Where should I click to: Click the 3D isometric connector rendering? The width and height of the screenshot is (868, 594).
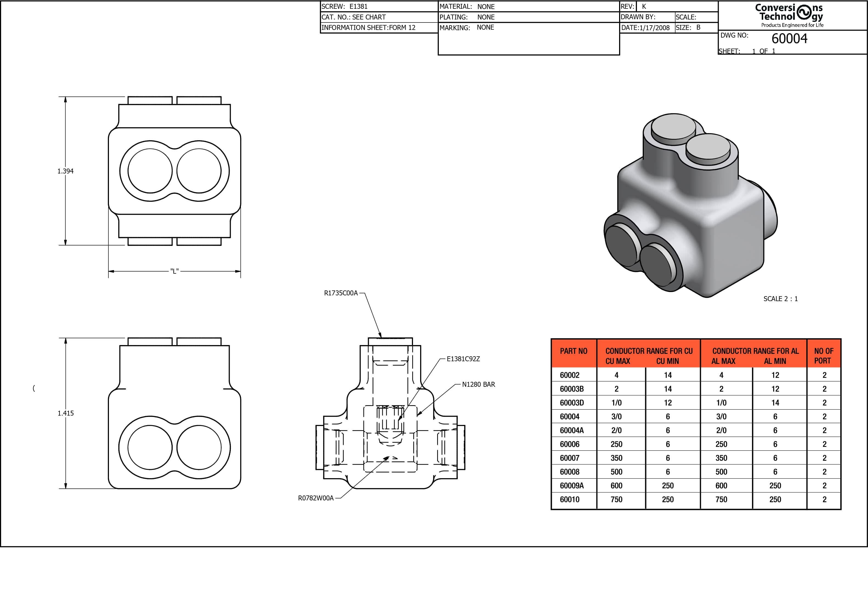(691, 206)
